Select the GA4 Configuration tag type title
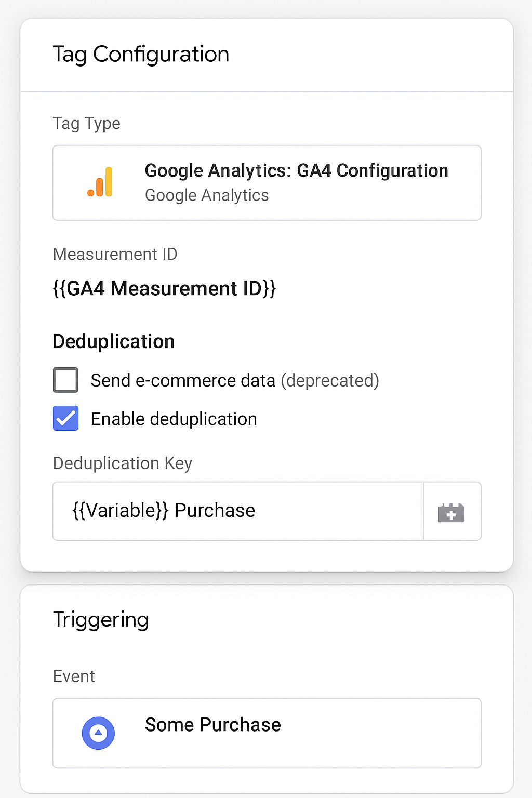The image size is (532, 798). pos(296,171)
